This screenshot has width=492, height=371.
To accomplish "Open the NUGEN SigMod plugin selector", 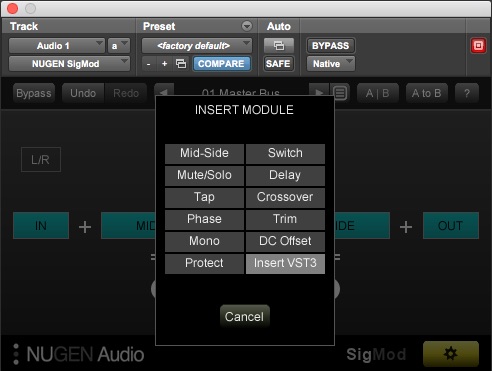I will [x=69, y=64].
